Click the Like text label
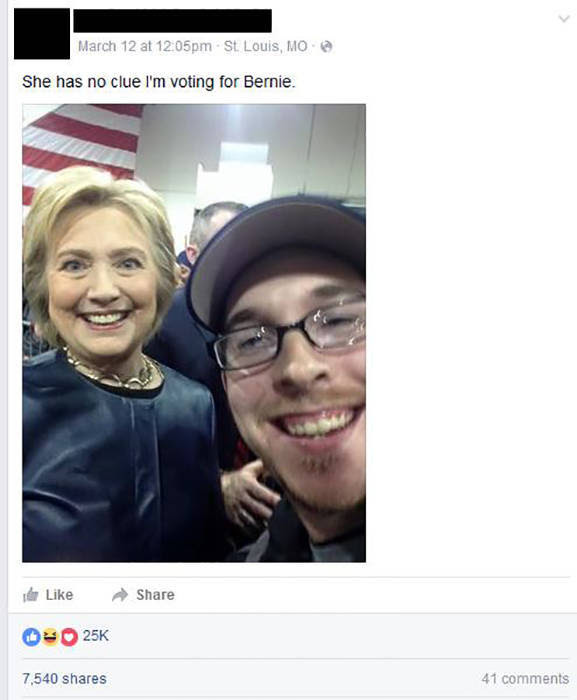The image size is (577, 700). [x=59, y=595]
